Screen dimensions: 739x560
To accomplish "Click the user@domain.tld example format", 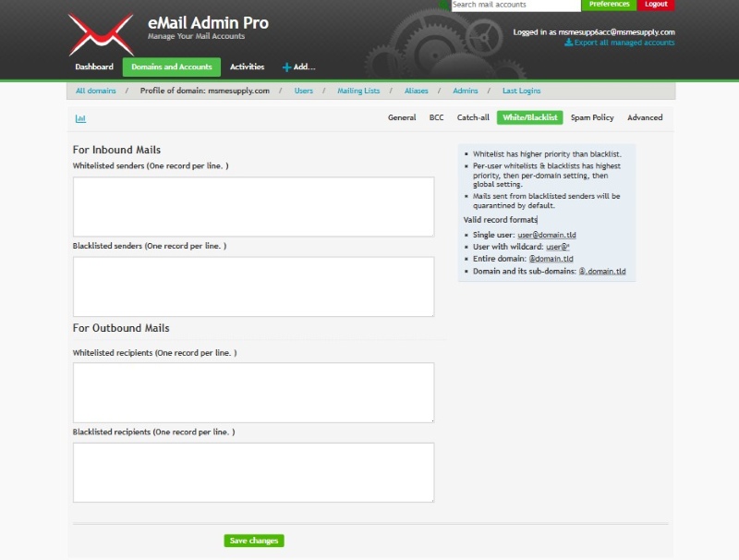I will (547, 235).
